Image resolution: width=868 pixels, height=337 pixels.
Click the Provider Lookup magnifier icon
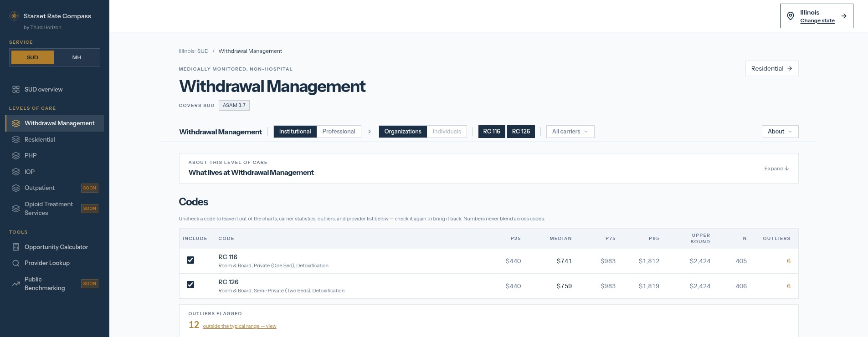16,263
